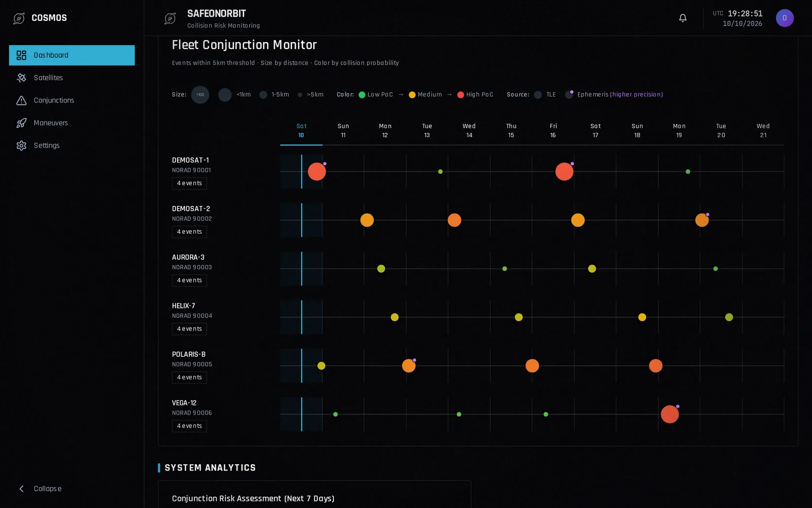Screen dimensions: 812x508
Task: Click the HELIX-7 satellite name
Action: coord(184,306)
